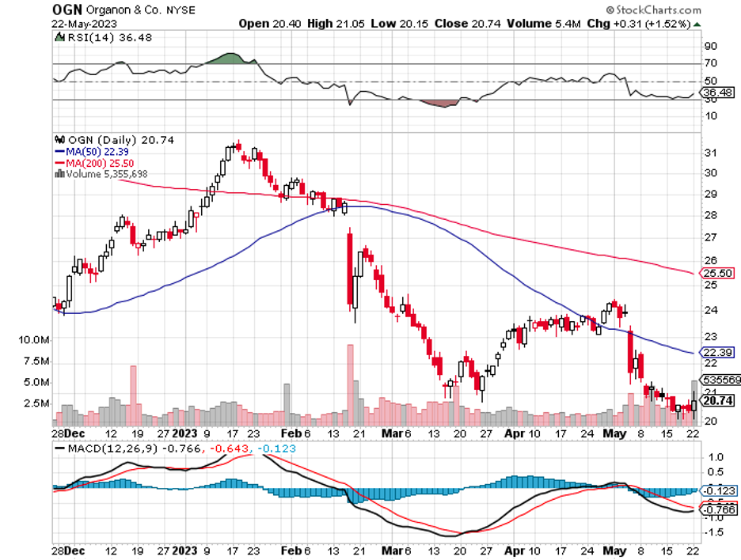Click the OGN ticker symbol title
This screenshot has height=560, width=741.
[x=67, y=9]
